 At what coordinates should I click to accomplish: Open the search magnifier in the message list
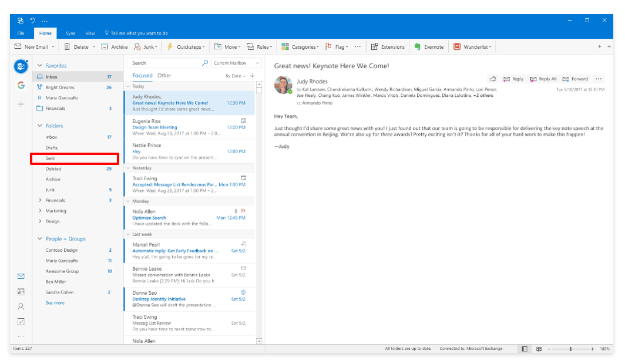coord(205,62)
